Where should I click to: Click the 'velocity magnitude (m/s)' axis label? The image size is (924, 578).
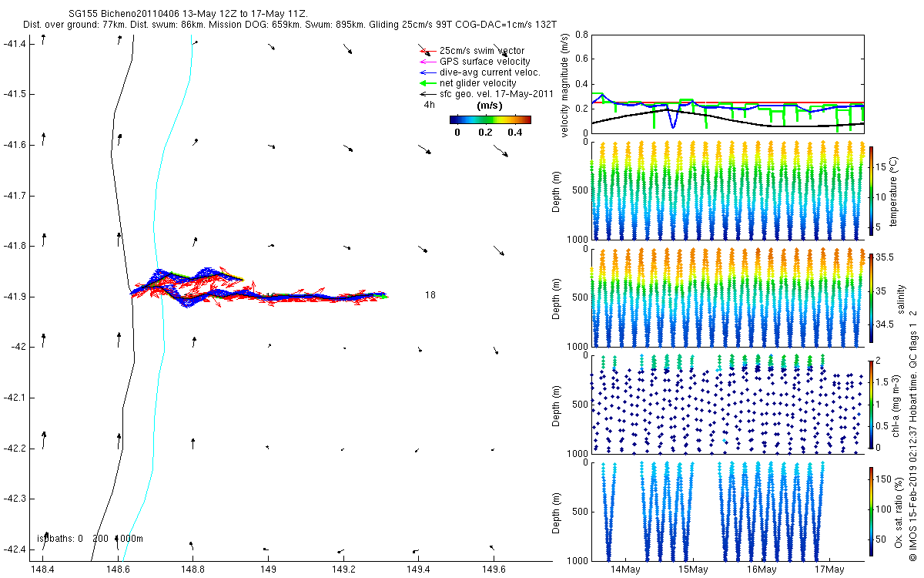566,84
